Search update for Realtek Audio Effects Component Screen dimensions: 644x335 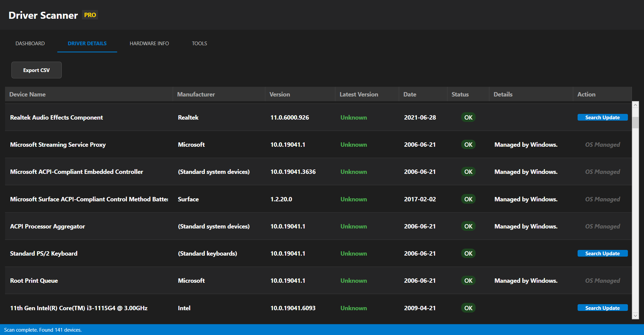(602, 118)
